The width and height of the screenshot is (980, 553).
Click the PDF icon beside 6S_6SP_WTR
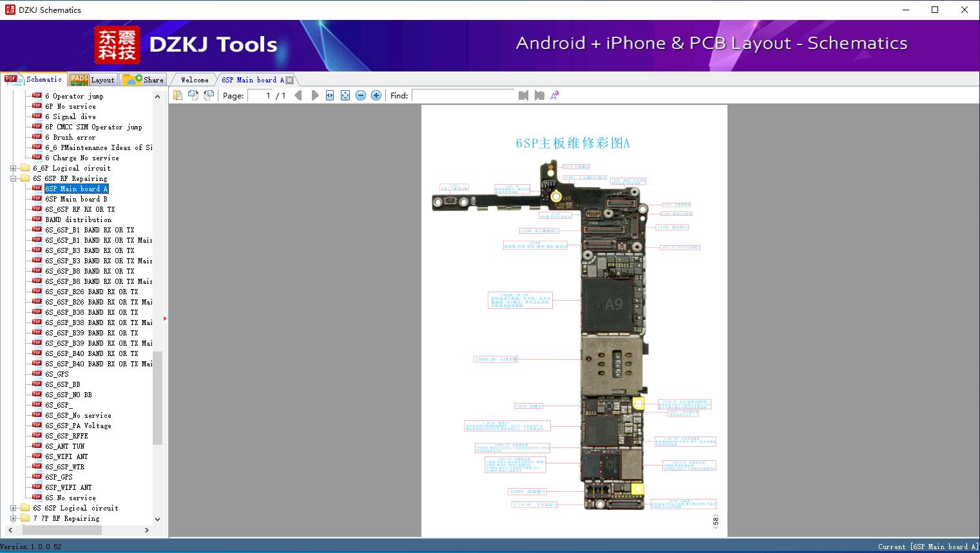coord(37,466)
